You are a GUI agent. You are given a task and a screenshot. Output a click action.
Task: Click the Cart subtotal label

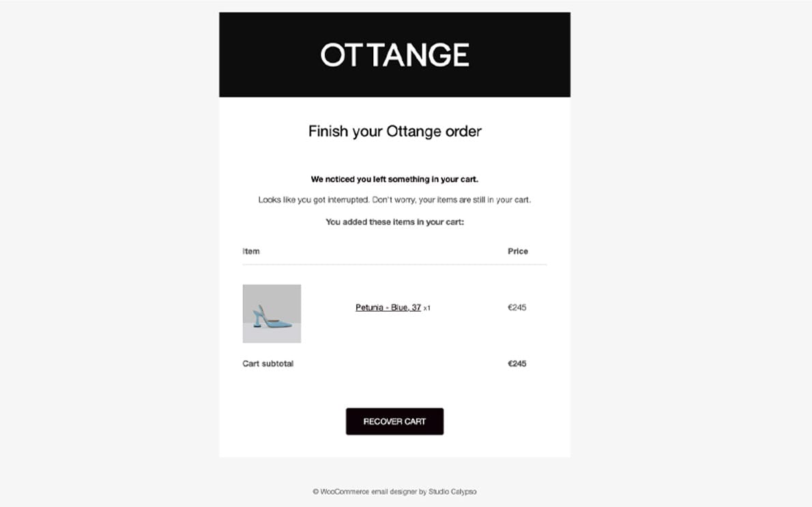(x=267, y=364)
